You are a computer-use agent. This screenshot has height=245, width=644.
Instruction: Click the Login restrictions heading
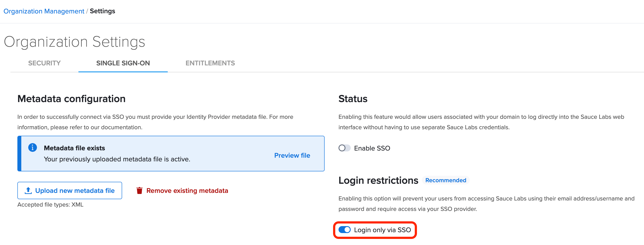378,180
